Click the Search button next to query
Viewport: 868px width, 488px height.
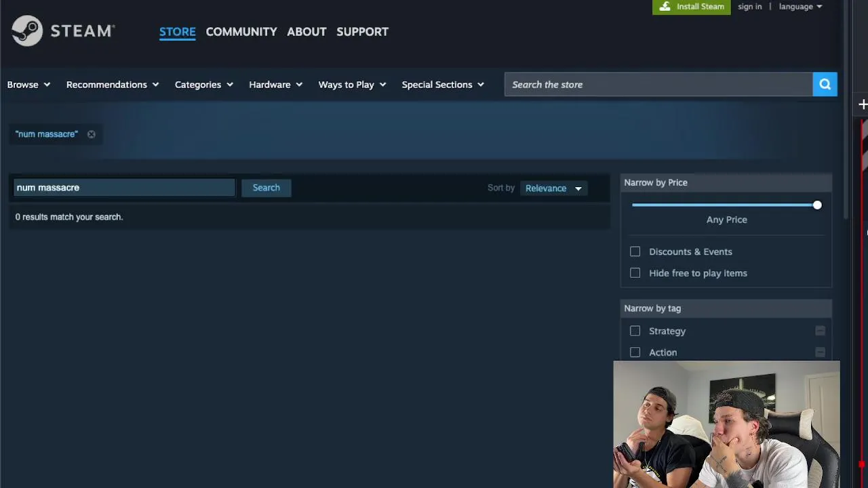[266, 188]
